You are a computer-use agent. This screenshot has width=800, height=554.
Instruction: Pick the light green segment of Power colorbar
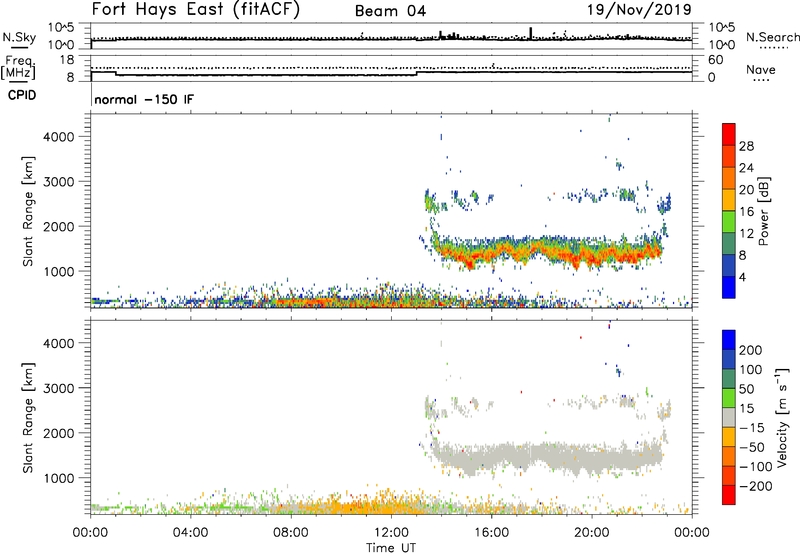[729, 221]
